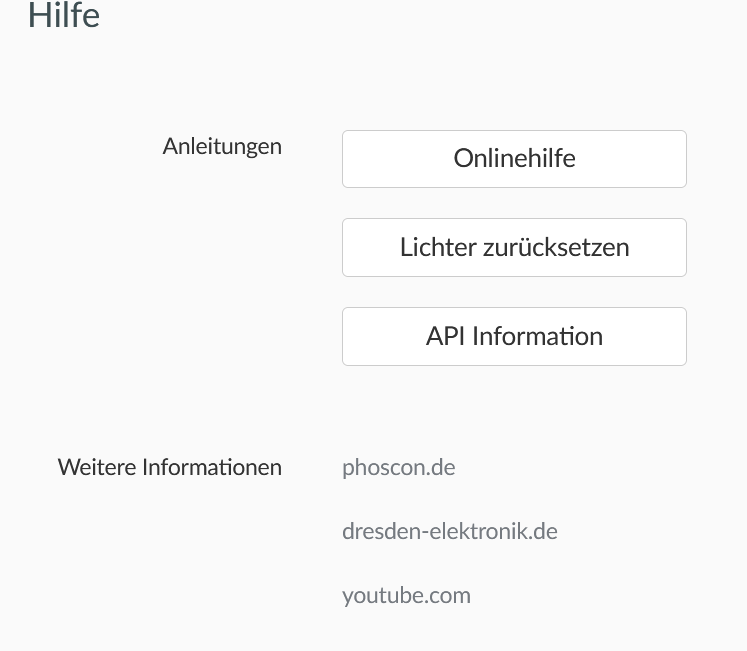Image resolution: width=747 pixels, height=651 pixels.
Task: Select the reset lights instructions button
Action: [514, 247]
